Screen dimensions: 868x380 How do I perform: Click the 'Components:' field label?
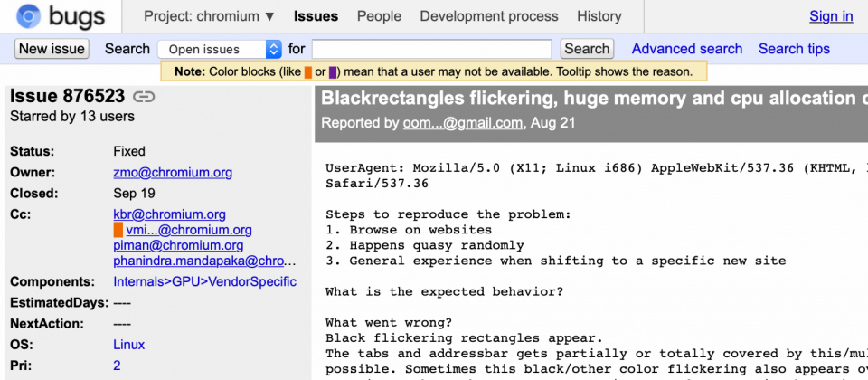pyautogui.click(x=52, y=281)
